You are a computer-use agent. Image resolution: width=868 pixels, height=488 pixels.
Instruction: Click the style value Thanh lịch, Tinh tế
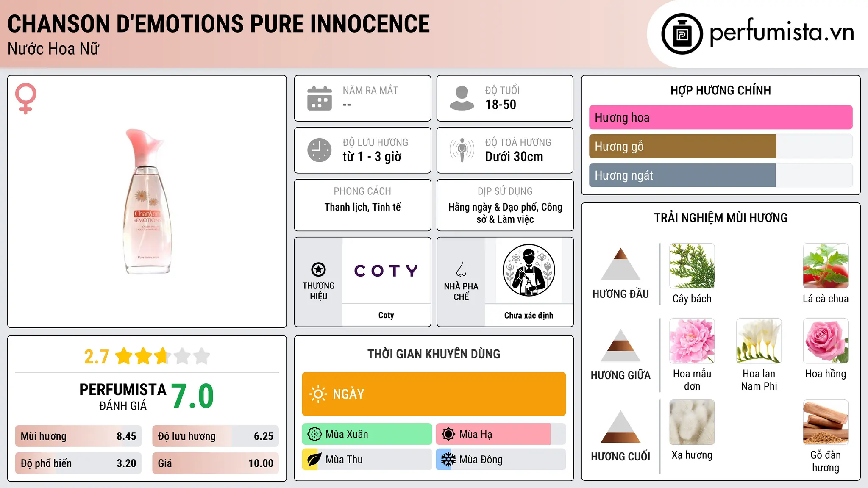(x=362, y=207)
